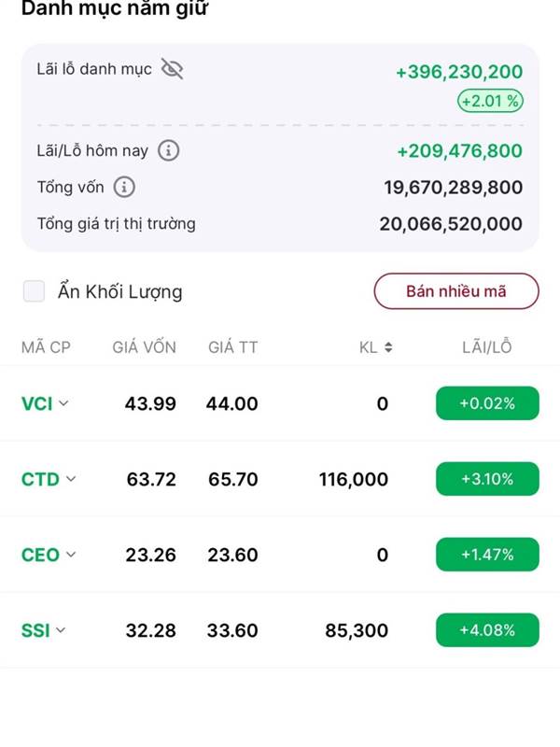Click the GIÁ TT column header

click(x=232, y=347)
